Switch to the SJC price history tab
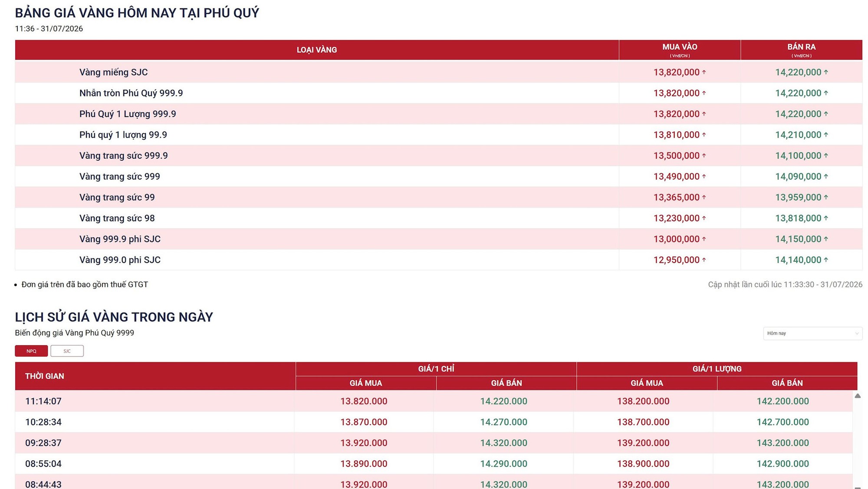 [x=67, y=351]
